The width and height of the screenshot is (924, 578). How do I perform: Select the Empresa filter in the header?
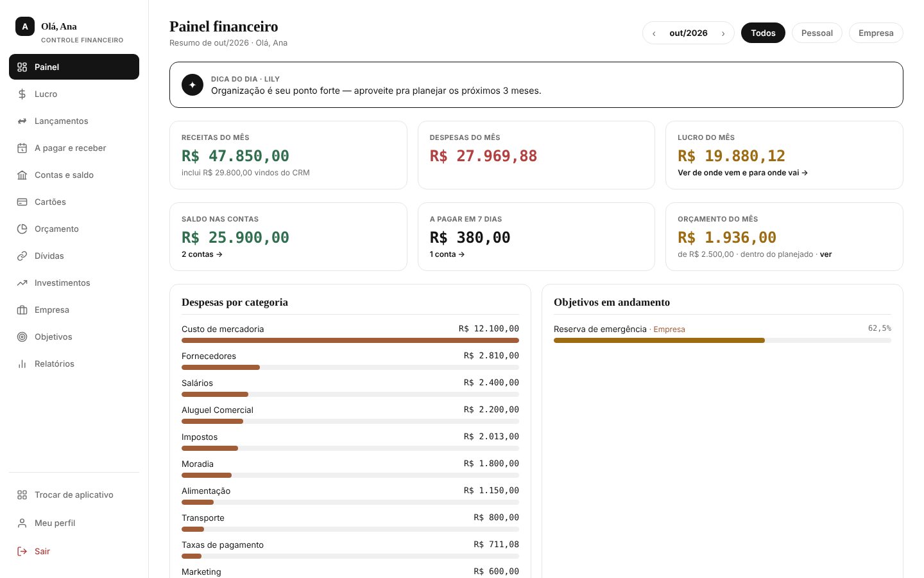pyautogui.click(x=876, y=33)
